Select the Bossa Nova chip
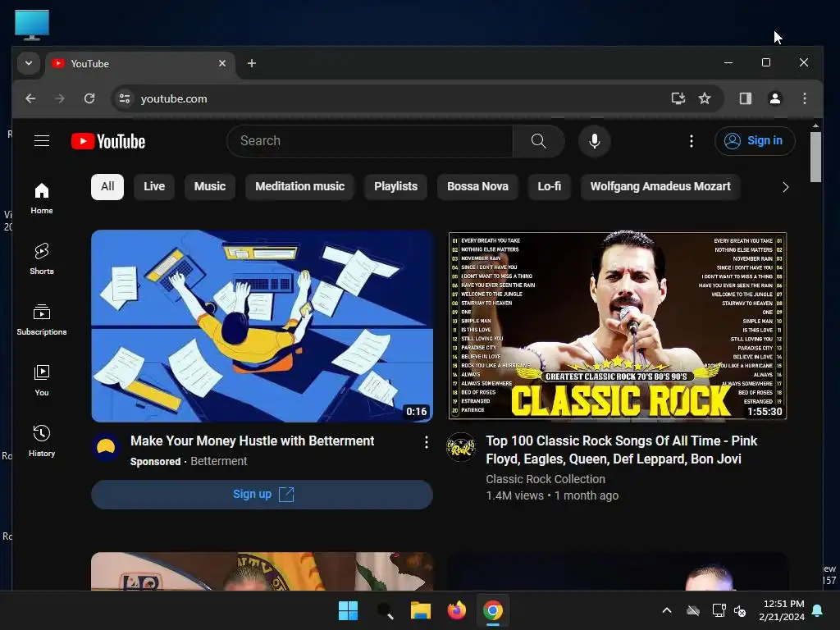This screenshot has height=630, width=840. pos(477,186)
